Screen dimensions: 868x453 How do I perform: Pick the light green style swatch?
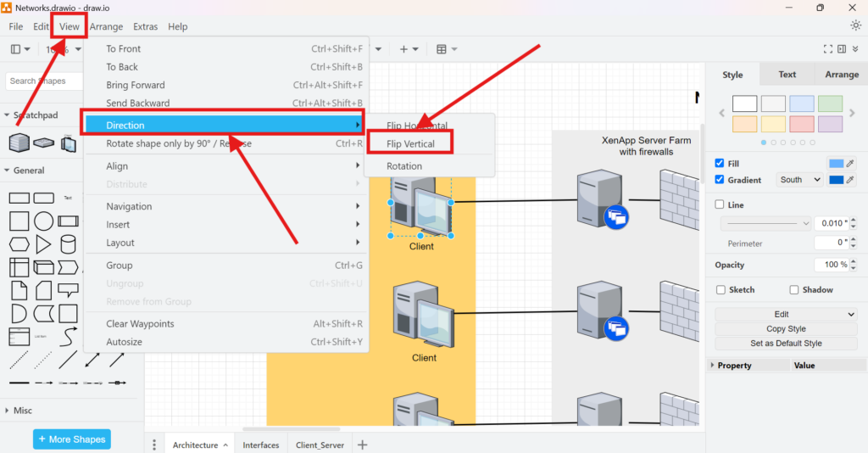tap(831, 103)
